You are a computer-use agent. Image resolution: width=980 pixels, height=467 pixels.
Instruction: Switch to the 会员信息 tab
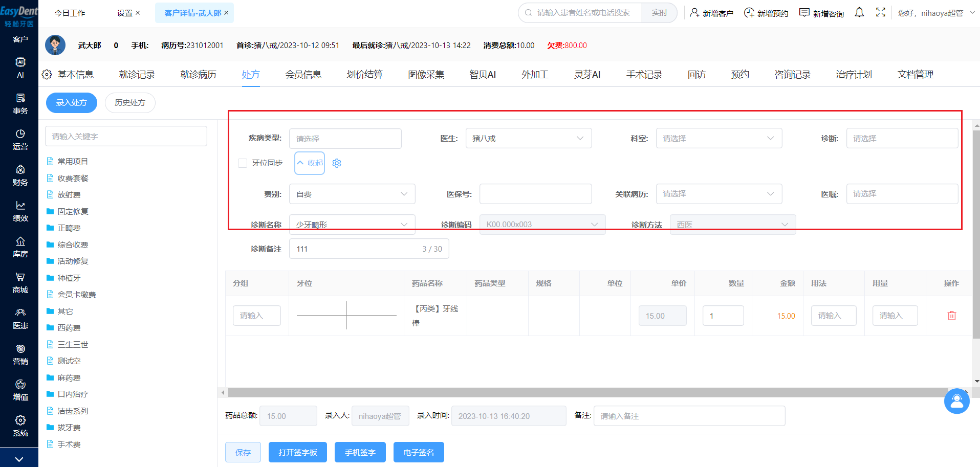(x=303, y=75)
